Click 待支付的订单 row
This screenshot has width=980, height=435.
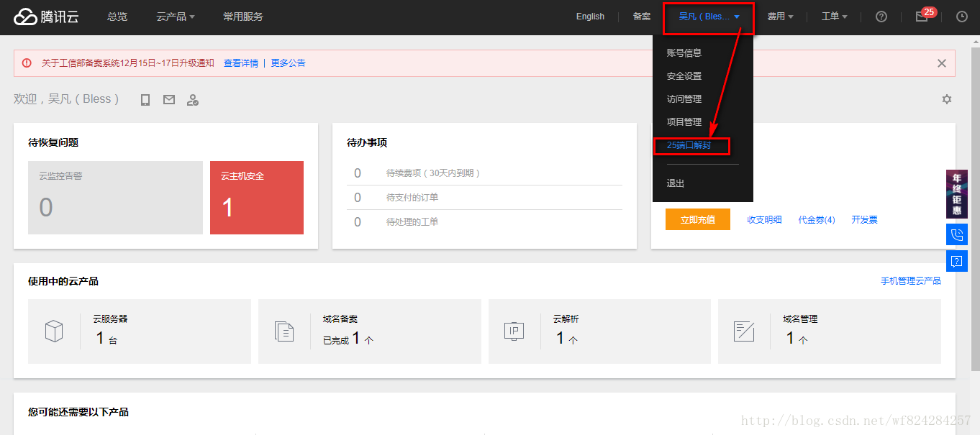(484, 197)
